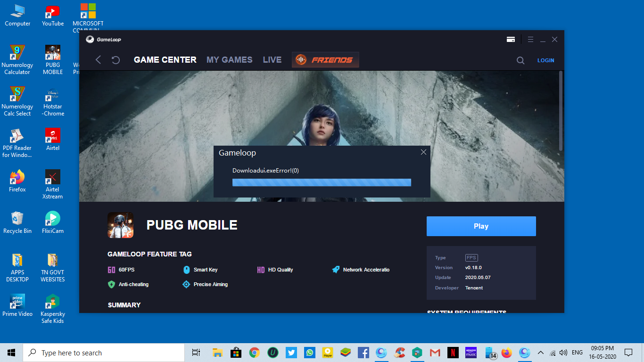Open Twitter from the taskbar
644x362 pixels.
point(291,353)
